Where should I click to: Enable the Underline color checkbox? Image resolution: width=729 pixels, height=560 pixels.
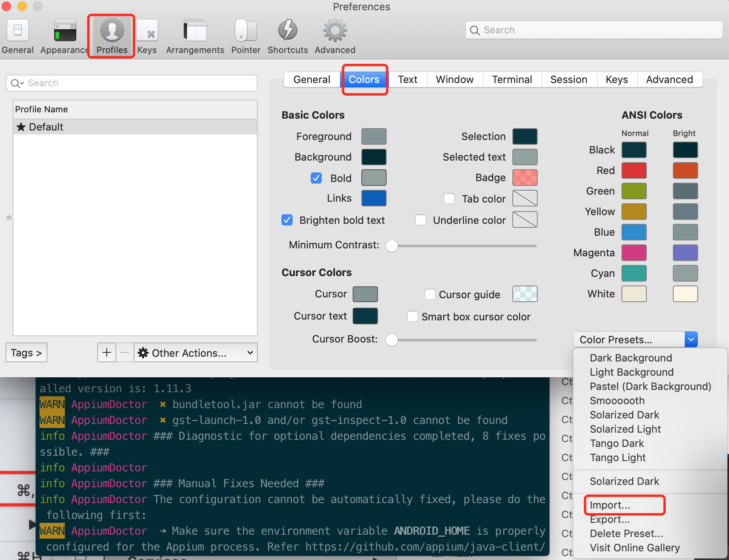421,220
